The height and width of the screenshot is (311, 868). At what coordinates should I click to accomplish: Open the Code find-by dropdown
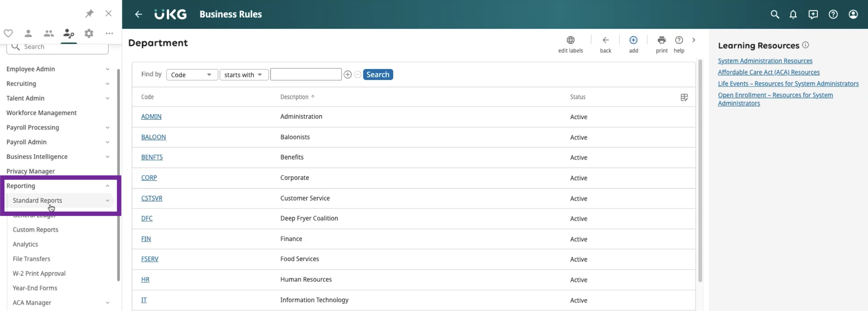coord(192,74)
